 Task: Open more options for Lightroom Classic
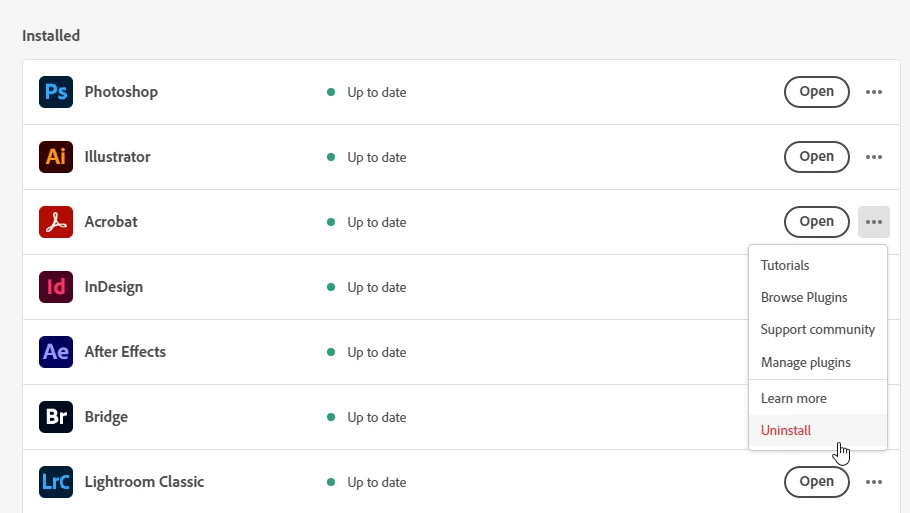(873, 482)
